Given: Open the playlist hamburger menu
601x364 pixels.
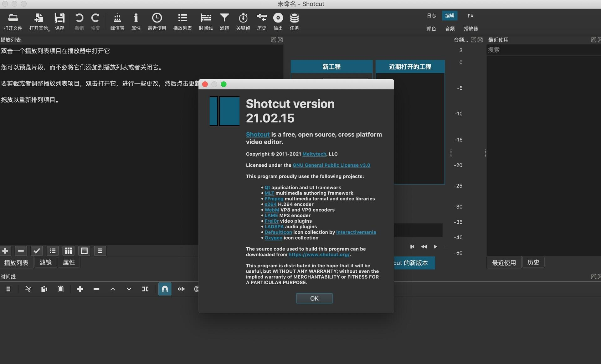Looking at the screenshot, I should [100, 251].
